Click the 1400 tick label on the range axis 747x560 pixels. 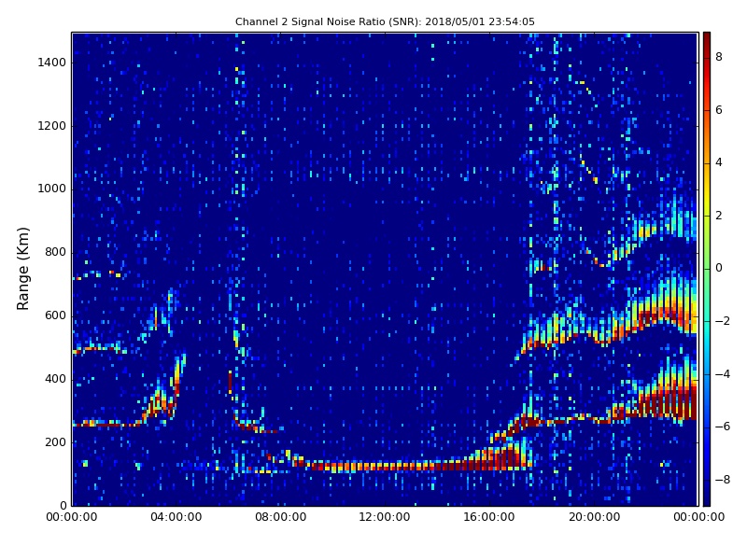[52, 63]
